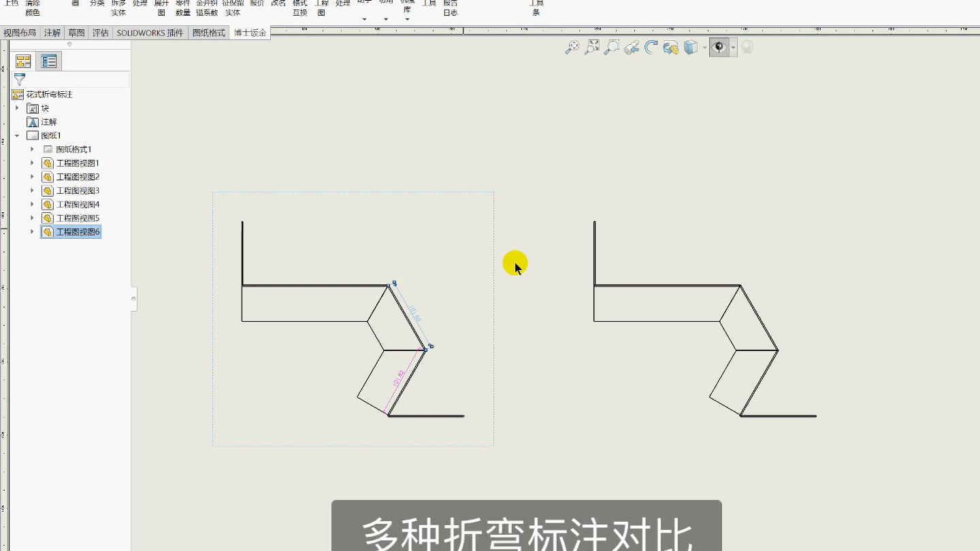This screenshot has width=980, height=551.
Task: Click the 注解 annotation icon in tree
Action: 33,122
